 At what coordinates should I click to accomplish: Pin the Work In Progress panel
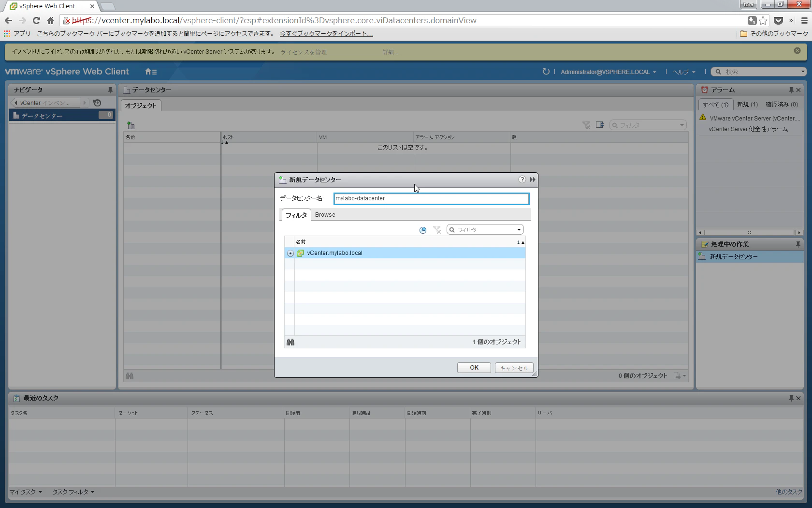coord(798,244)
